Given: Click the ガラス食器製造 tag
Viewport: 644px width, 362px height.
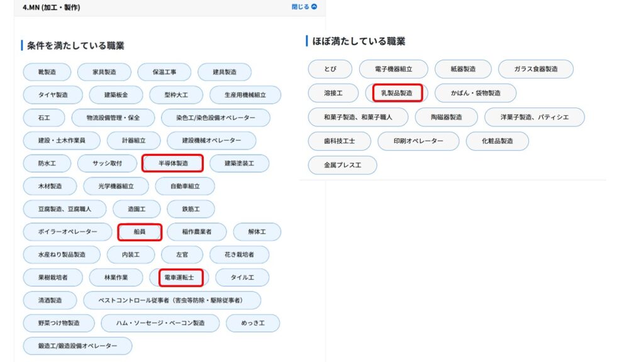Looking at the screenshot, I should [535, 69].
